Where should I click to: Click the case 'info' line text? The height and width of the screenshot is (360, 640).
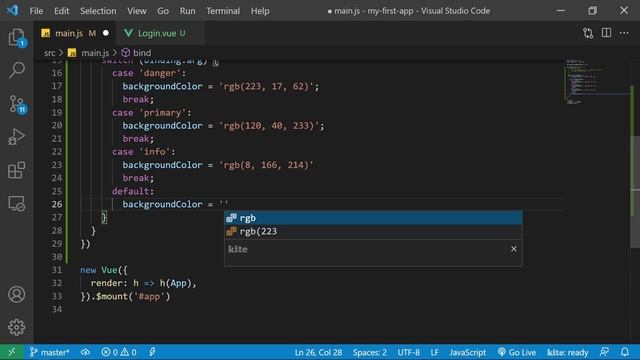pos(144,152)
